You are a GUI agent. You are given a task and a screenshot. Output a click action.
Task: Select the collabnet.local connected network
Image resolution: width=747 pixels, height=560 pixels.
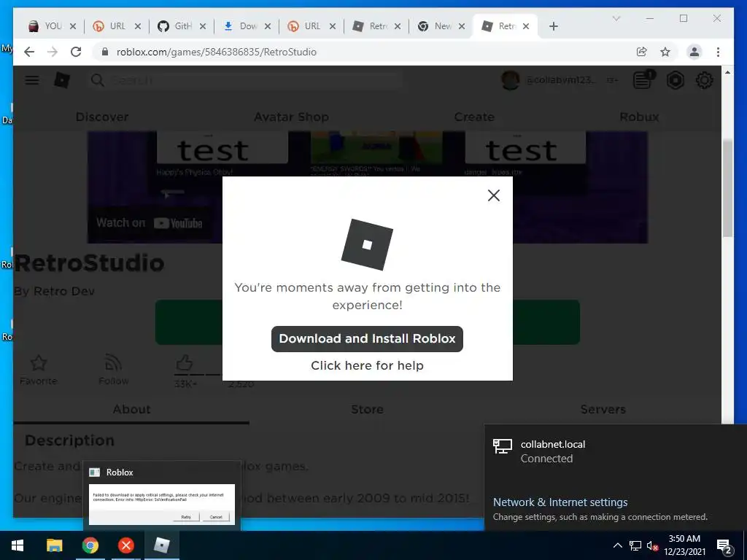[616, 451]
